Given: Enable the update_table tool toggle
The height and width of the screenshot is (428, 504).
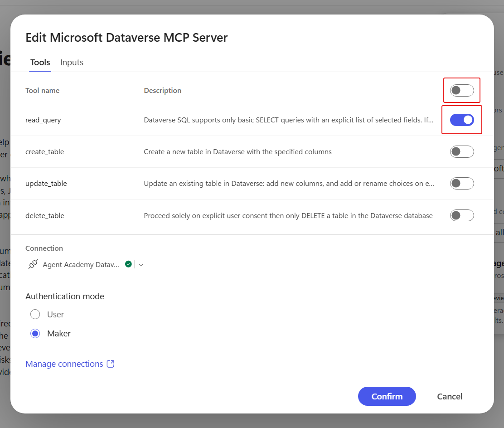Looking at the screenshot, I should point(462,184).
